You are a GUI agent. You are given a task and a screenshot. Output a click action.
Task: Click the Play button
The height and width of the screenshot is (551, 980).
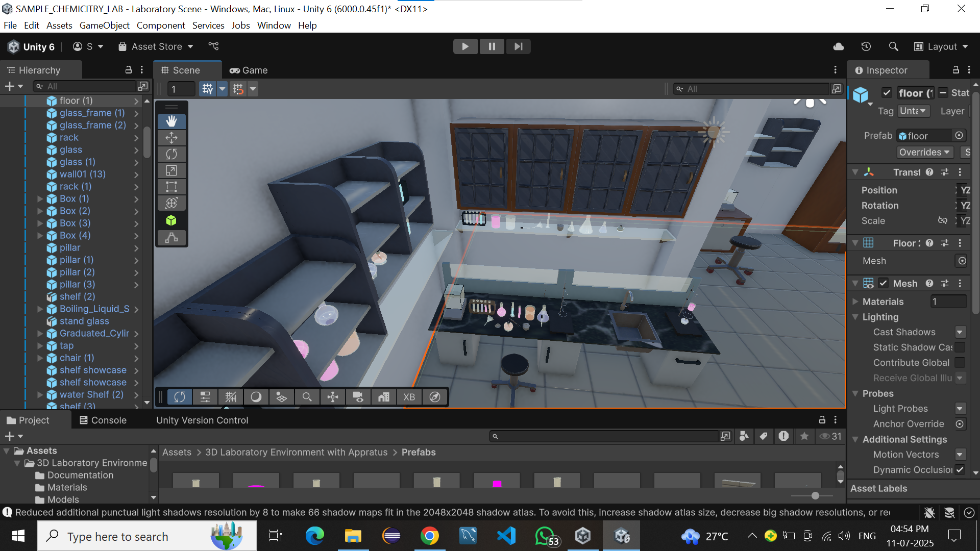(x=465, y=46)
